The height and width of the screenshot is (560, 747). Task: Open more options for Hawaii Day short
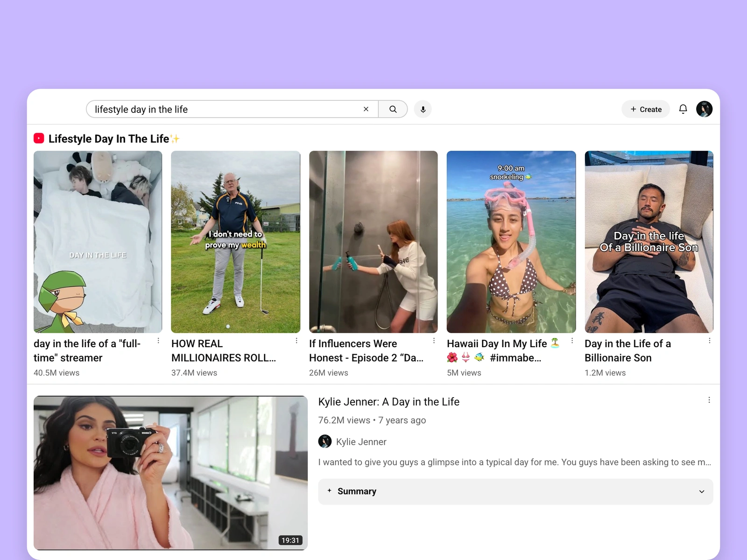(x=572, y=341)
